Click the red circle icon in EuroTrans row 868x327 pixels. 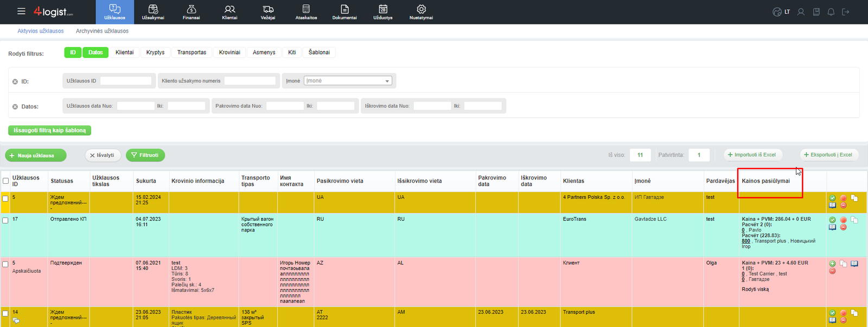point(843,220)
